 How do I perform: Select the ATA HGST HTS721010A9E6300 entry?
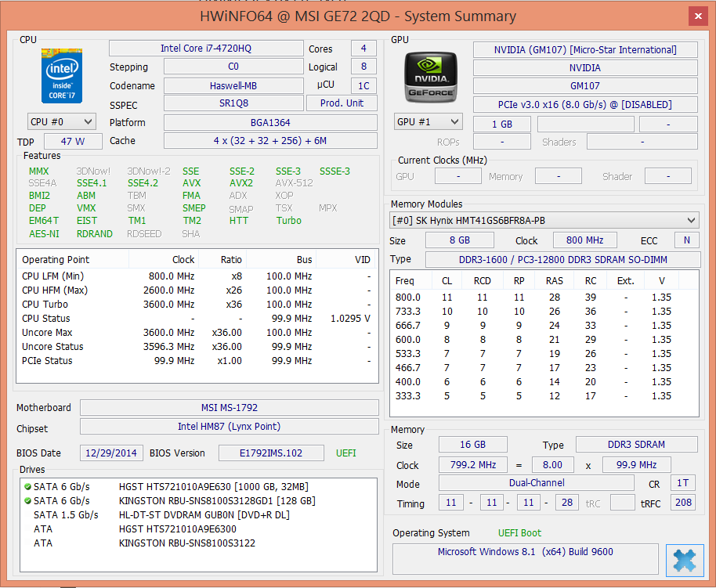pyautogui.click(x=198, y=529)
